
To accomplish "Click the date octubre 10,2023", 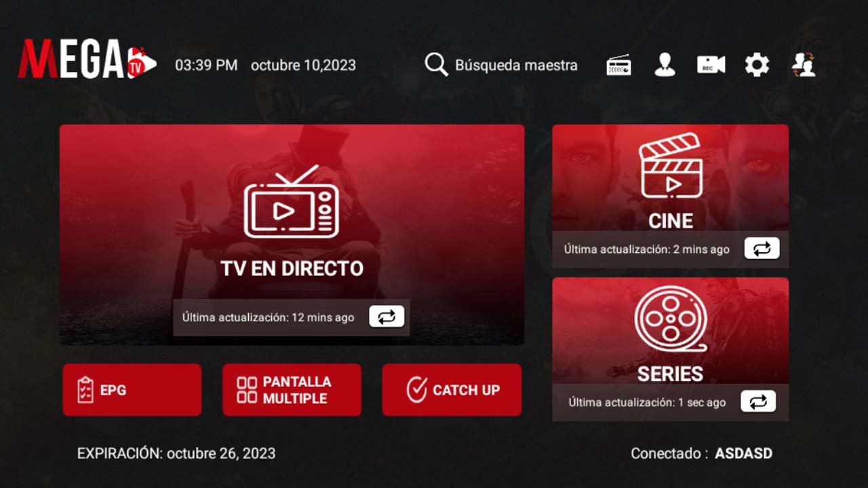I will 303,65.
